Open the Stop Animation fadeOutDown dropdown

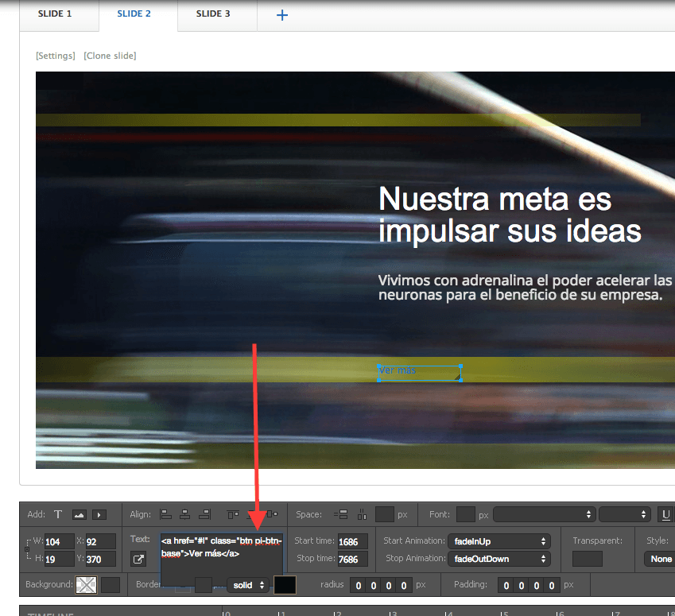[499, 559]
